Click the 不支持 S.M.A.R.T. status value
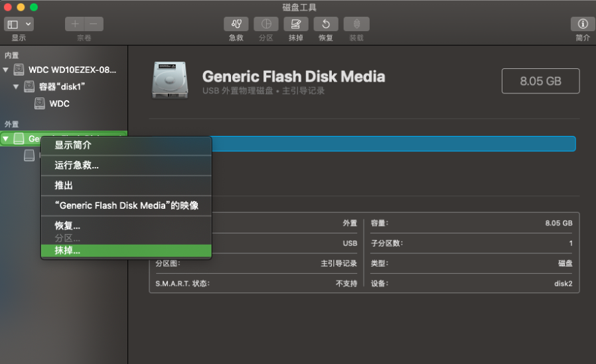This screenshot has height=364, width=596. pos(346,284)
